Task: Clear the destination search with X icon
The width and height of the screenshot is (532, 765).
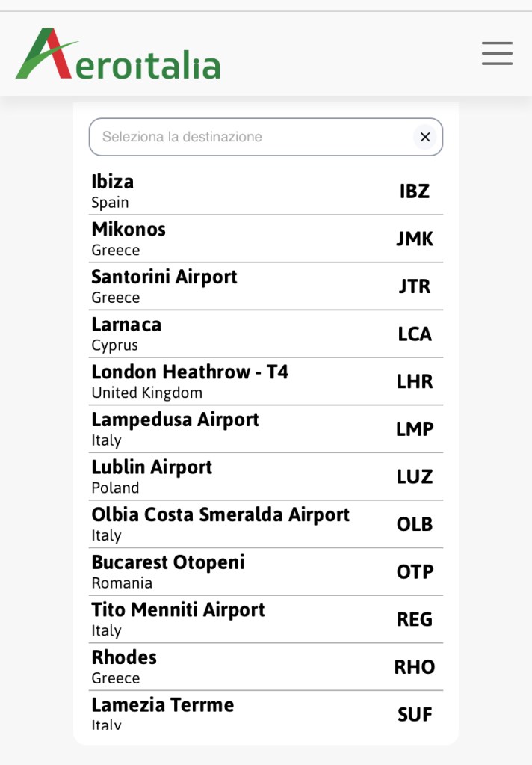Action: click(x=425, y=137)
